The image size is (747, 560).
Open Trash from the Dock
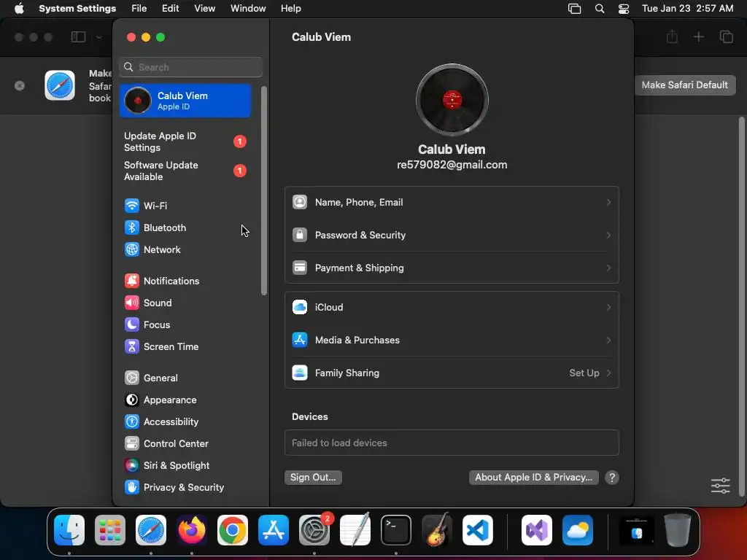(x=678, y=530)
